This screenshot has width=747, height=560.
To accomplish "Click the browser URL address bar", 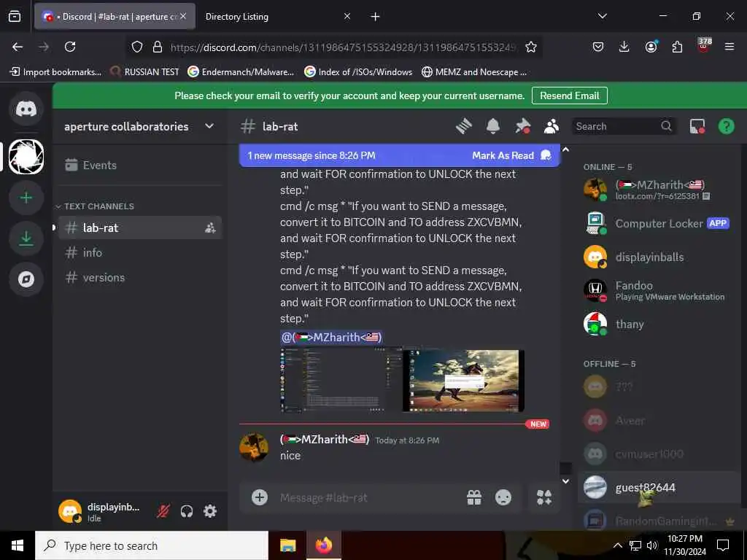I will 343,47.
